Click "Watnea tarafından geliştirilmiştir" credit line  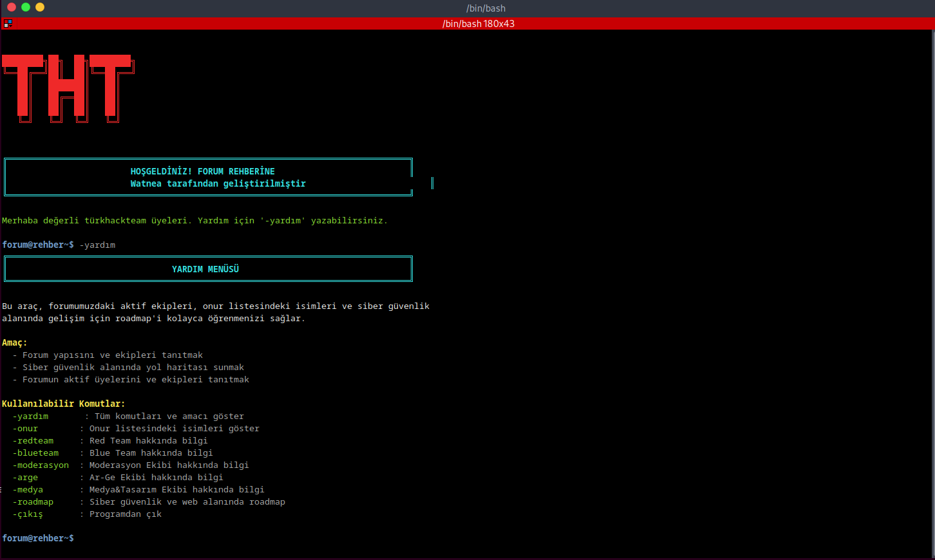[218, 183]
